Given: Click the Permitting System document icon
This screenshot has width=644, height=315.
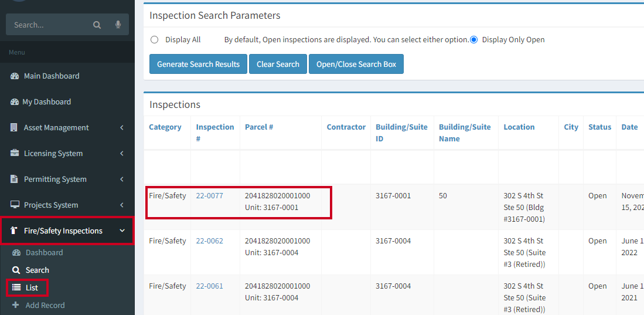Looking at the screenshot, I should [x=15, y=179].
